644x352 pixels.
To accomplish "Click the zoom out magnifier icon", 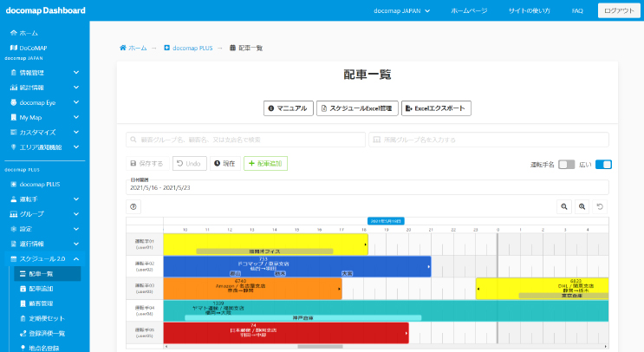I will coord(564,206).
